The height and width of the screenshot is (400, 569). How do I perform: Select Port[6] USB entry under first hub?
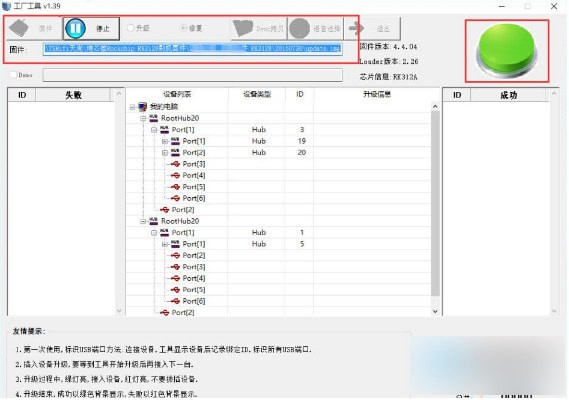pos(194,198)
